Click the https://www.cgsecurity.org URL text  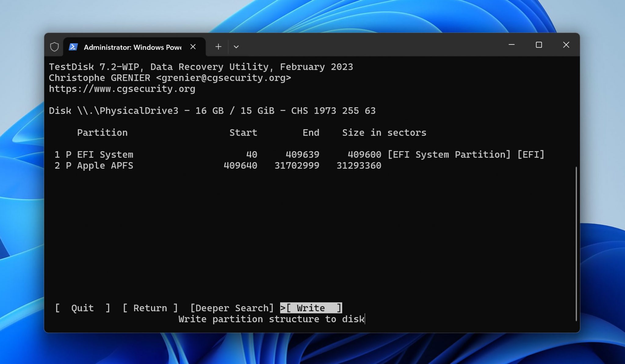click(122, 89)
